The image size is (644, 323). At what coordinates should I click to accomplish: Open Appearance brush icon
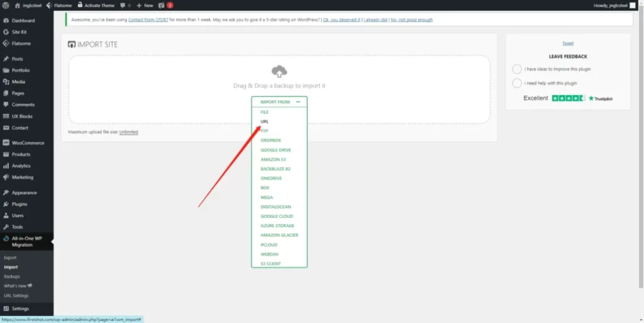[x=6, y=193]
